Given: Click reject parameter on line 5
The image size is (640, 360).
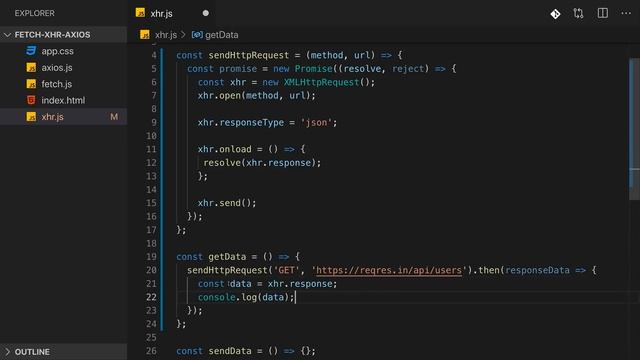Looking at the screenshot, I should (x=408, y=69).
